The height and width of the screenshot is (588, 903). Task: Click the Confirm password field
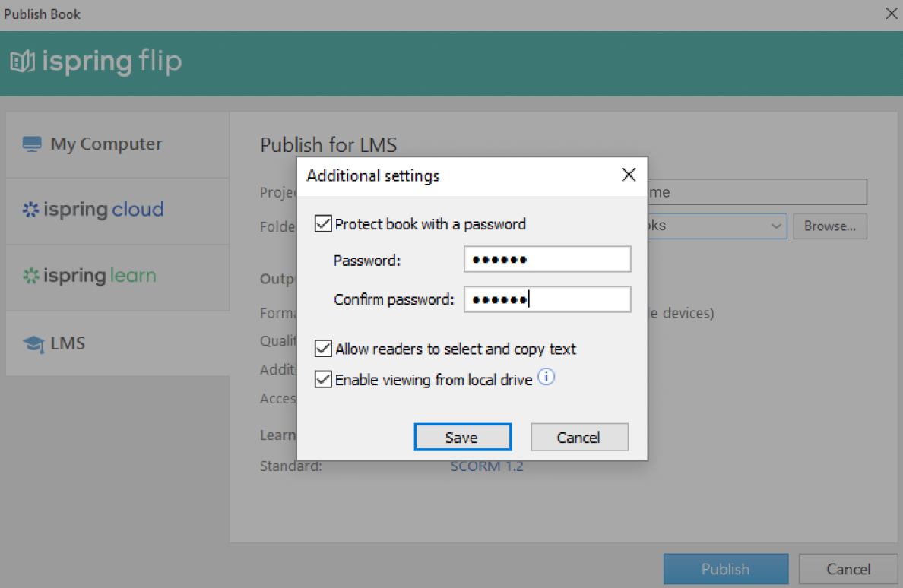tap(547, 299)
